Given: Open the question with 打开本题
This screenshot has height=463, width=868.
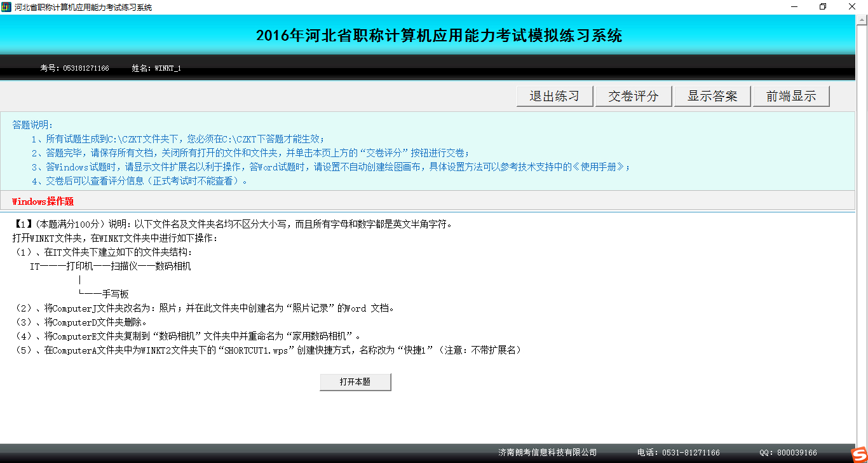Looking at the screenshot, I should [x=355, y=382].
